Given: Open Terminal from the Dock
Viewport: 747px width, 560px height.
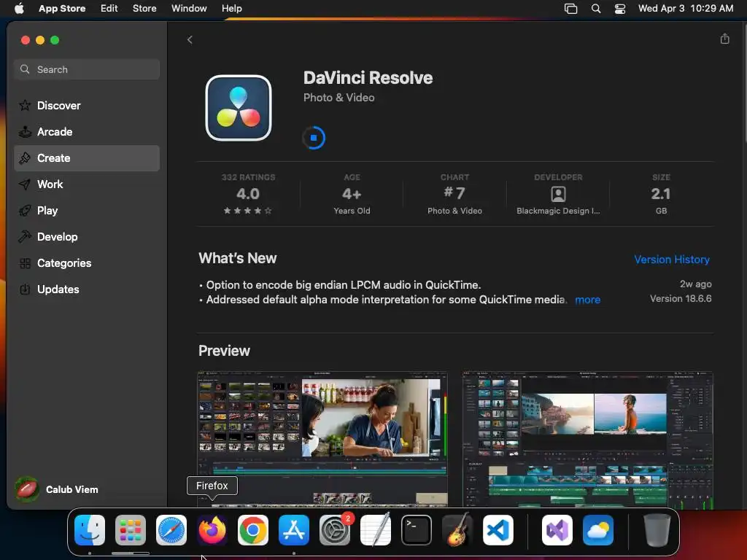Looking at the screenshot, I should pyautogui.click(x=417, y=530).
